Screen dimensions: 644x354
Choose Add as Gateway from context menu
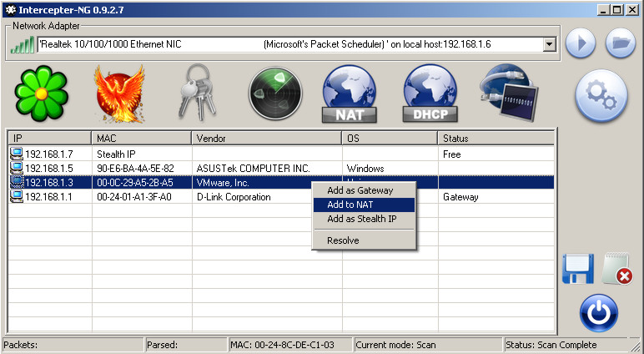360,190
